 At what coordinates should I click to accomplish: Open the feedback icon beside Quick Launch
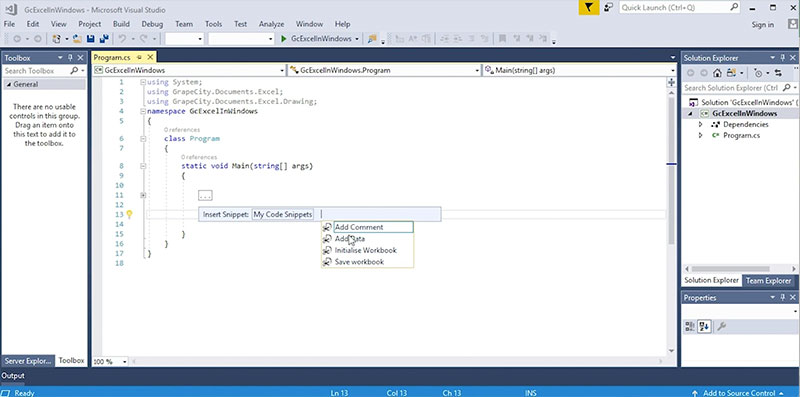[x=608, y=8]
